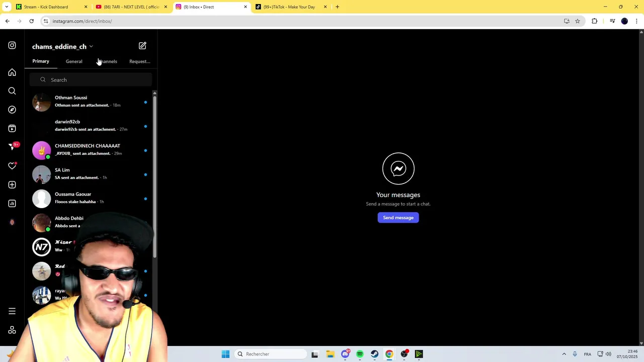Click the Send message button
Screen dimensions: 644x362
[398, 218]
